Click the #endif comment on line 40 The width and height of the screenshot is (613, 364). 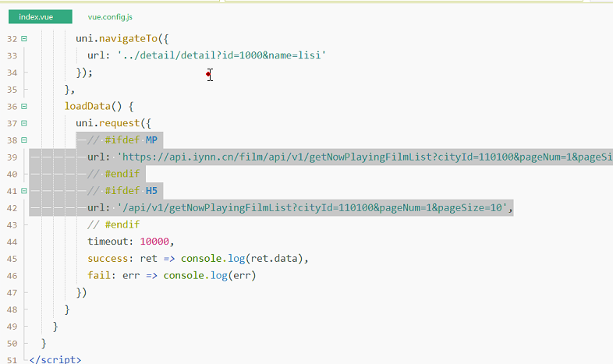tap(113, 174)
